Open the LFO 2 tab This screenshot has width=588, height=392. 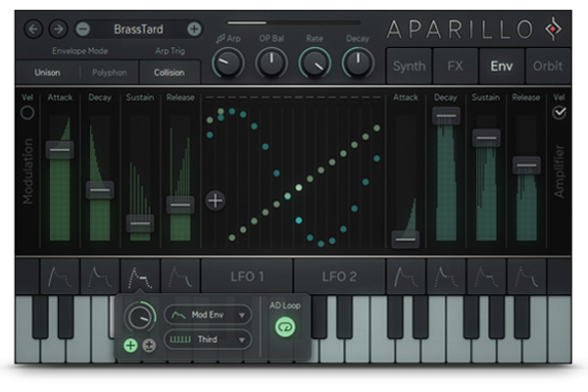(339, 276)
